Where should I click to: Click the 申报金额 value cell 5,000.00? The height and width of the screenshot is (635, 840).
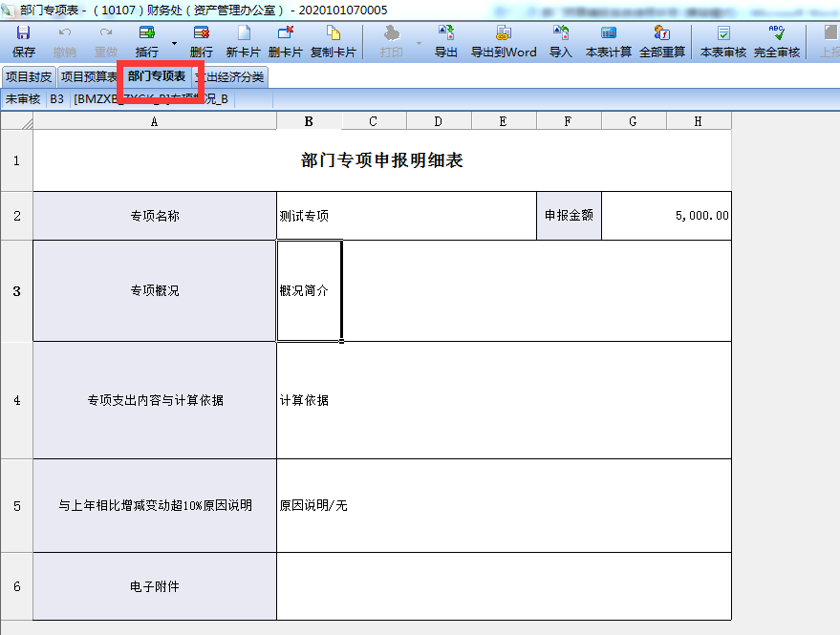pos(666,216)
